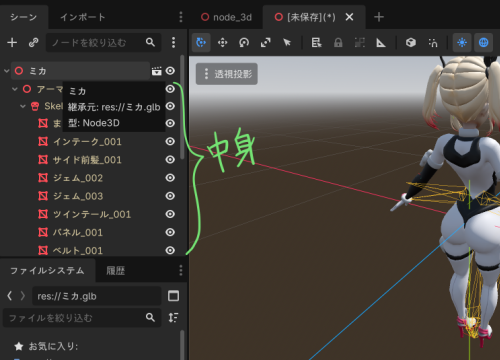This screenshot has width=500, height=360.
Task: Activate the Scale mode tool
Action: [265, 42]
